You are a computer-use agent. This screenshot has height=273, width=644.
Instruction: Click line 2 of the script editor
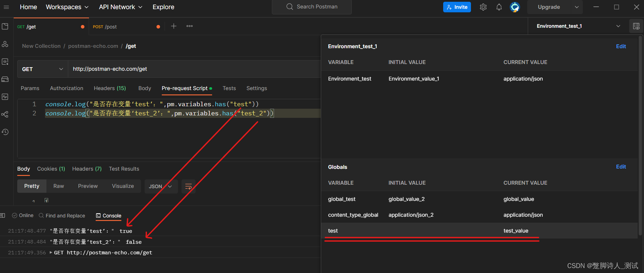point(183,113)
